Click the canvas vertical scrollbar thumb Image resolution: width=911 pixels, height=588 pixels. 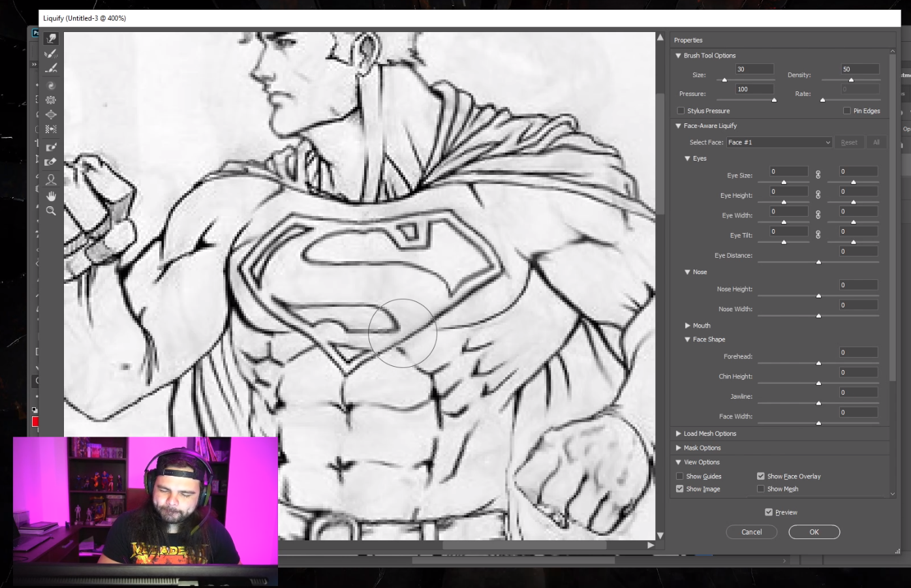click(x=660, y=155)
